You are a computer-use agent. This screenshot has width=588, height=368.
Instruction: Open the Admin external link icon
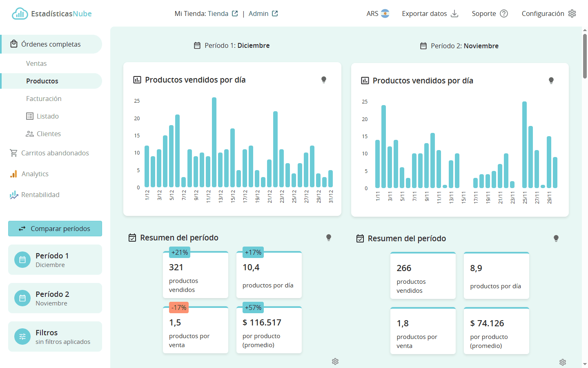click(x=275, y=13)
